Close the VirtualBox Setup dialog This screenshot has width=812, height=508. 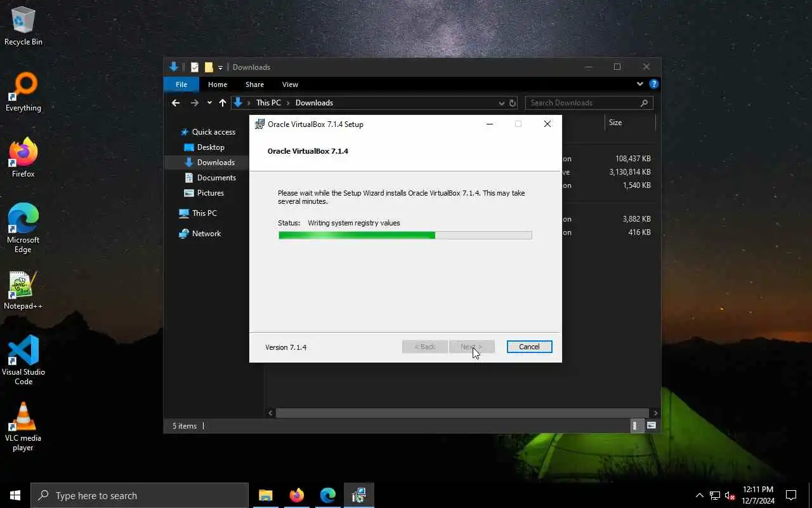pyautogui.click(x=547, y=124)
